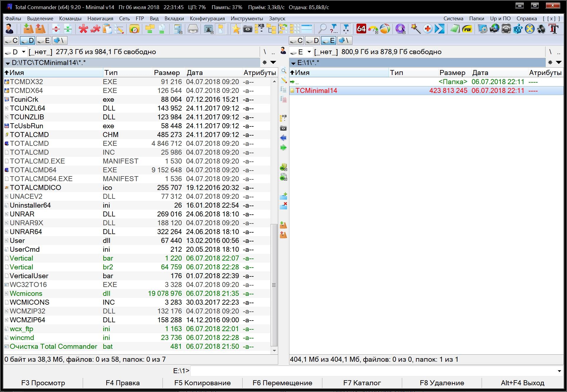567x392 pixels.
Task: Click the yellow star favorites icon
Action: click(236, 29)
